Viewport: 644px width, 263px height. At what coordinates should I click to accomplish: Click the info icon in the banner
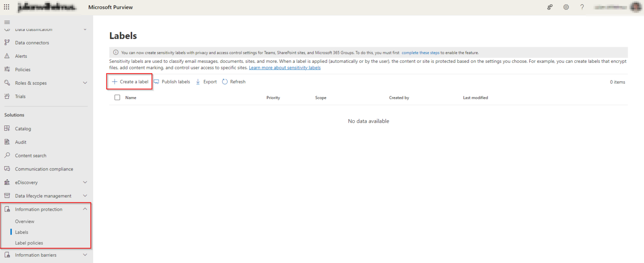(x=116, y=53)
